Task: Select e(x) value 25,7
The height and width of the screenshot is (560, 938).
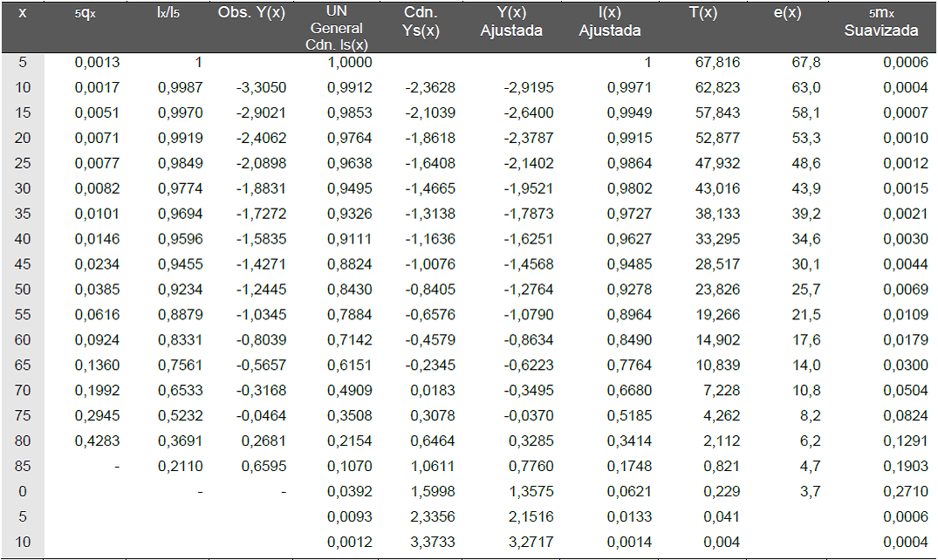Action: pos(805,290)
